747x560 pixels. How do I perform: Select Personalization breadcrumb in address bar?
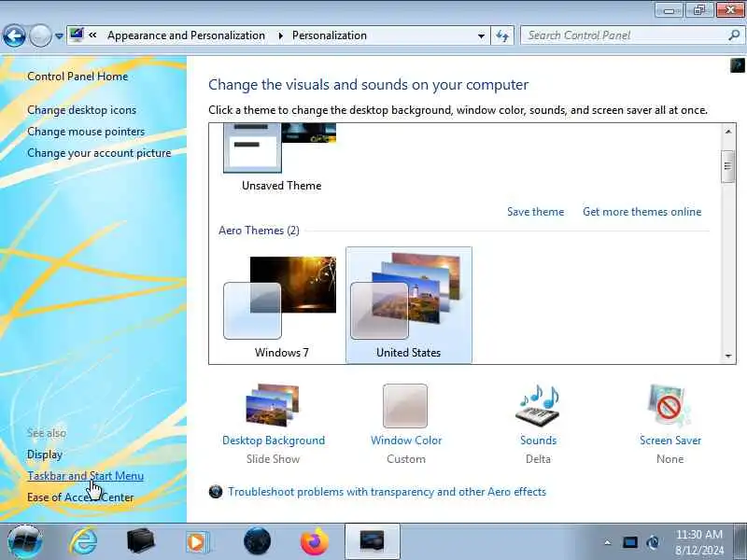pyautogui.click(x=330, y=35)
